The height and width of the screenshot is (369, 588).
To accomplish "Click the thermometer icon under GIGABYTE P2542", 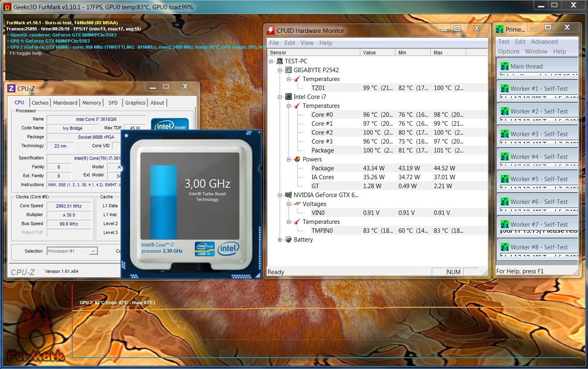I will pyautogui.click(x=297, y=79).
